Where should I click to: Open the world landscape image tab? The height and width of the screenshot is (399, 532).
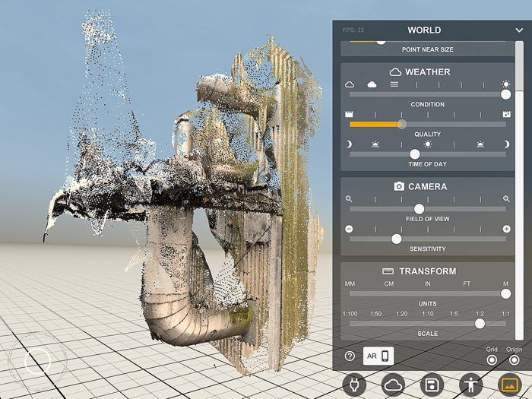click(510, 385)
